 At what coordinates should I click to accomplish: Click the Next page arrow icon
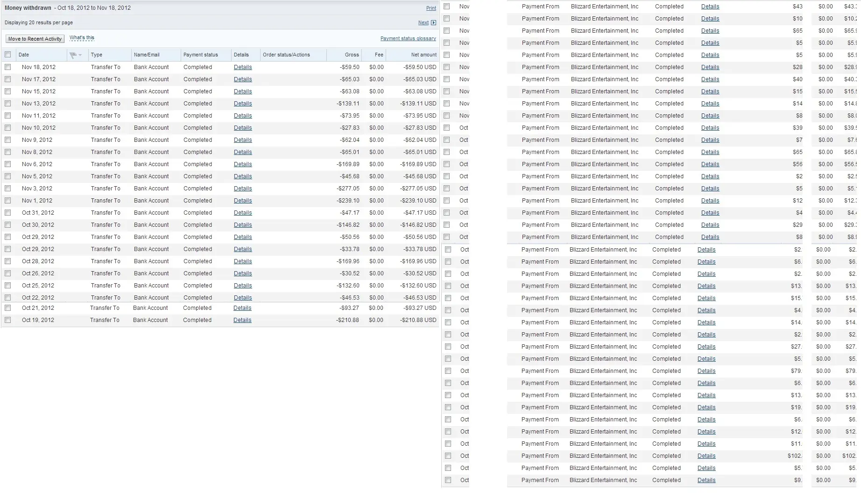433,22
